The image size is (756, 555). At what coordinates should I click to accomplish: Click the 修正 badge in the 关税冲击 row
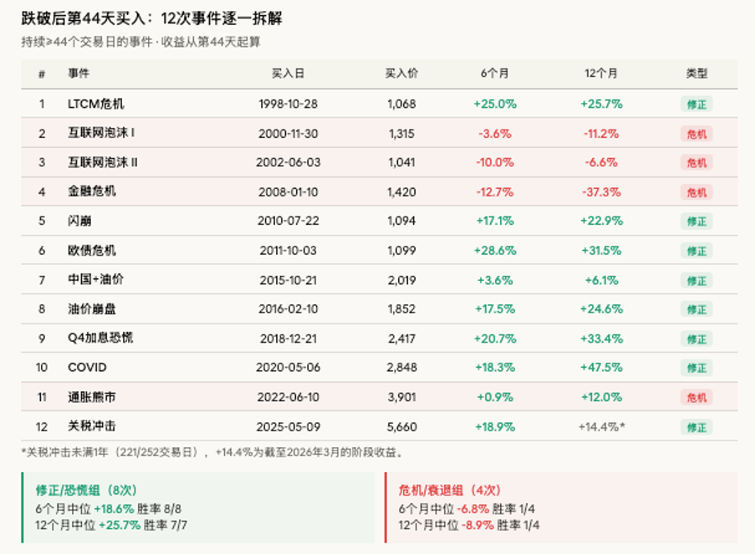[697, 427]
